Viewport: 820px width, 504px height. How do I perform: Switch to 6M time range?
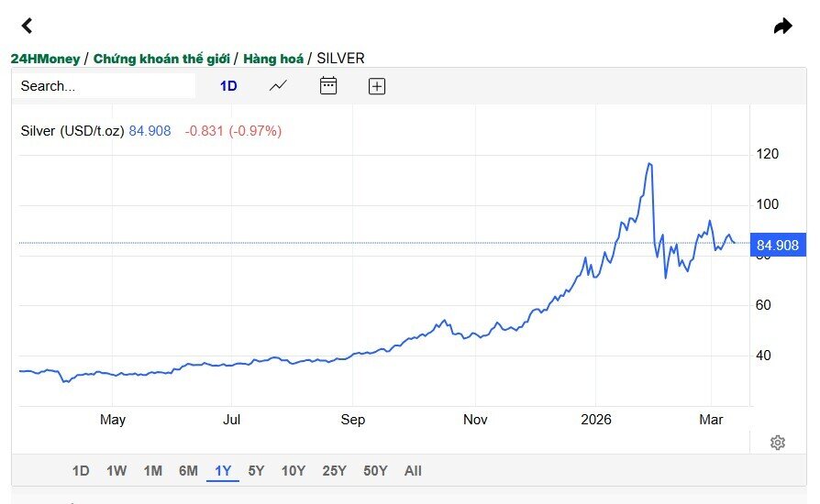[188, 471]
